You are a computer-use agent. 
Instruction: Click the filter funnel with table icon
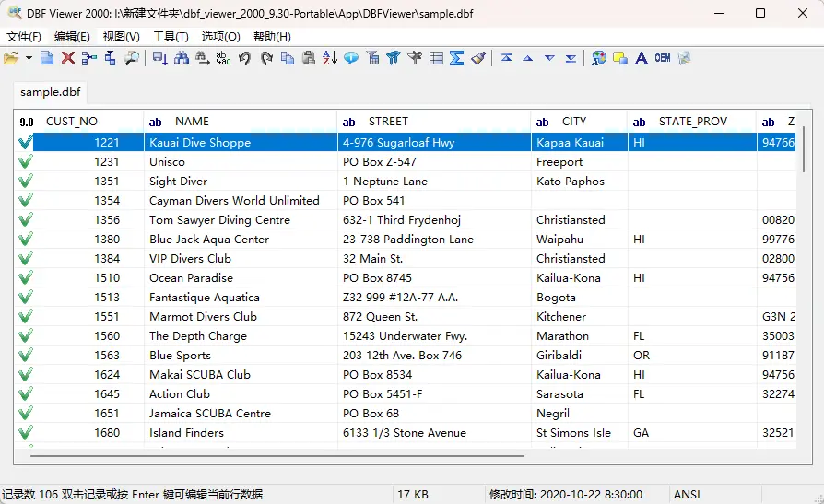pyautogui.click(x=372, y=58)
